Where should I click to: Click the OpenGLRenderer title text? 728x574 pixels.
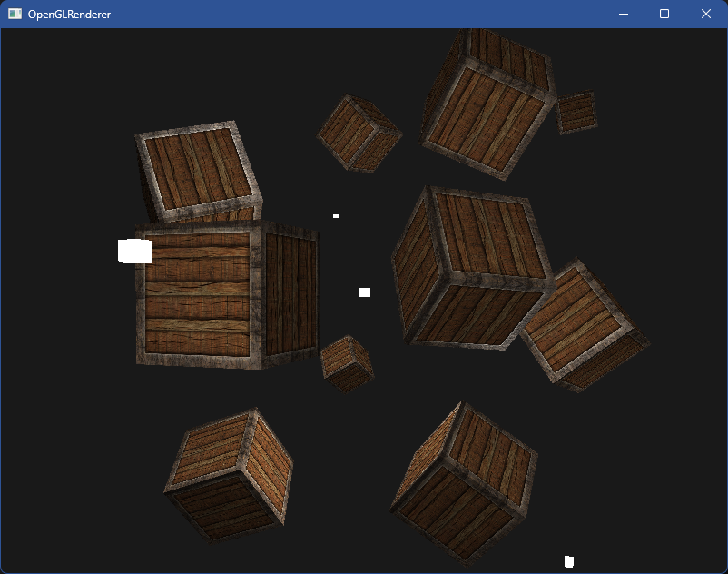point(69,15)
